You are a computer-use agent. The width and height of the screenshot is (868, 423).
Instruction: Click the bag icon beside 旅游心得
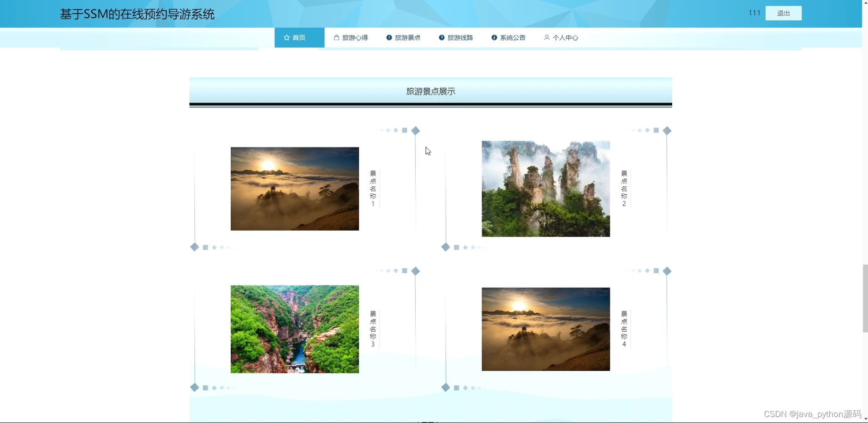(337, 38)
